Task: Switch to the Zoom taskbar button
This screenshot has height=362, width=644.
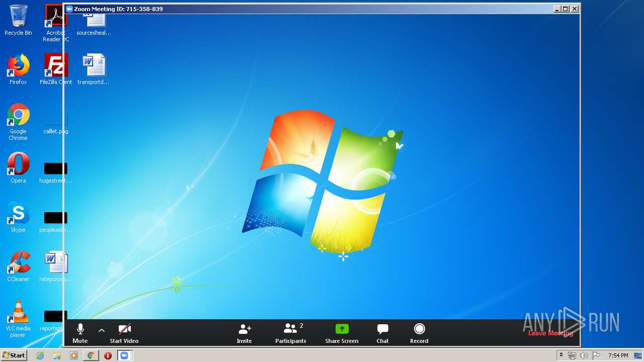Action: click(124, 355)
